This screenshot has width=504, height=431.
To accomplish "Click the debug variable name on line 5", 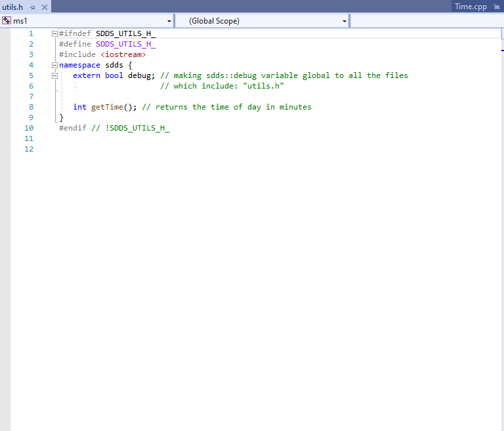I will coord(140,76).
